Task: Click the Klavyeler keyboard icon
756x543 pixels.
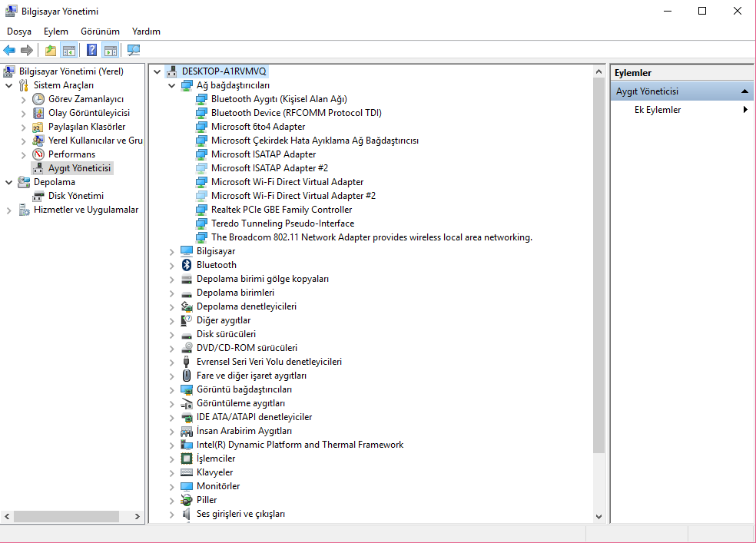Action: coord(187,472)
